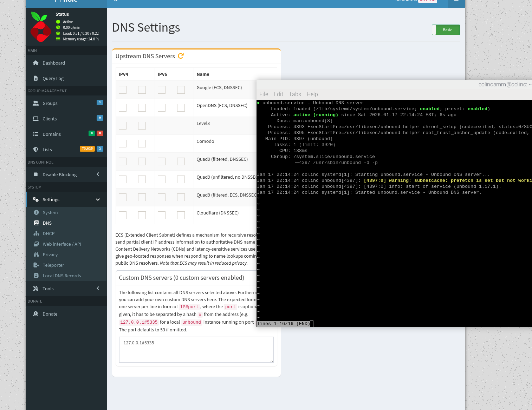Screen dimensions: 532x410
Task: Enable first IPv4 checkbox for Google
Action: (x=123, y=90)
